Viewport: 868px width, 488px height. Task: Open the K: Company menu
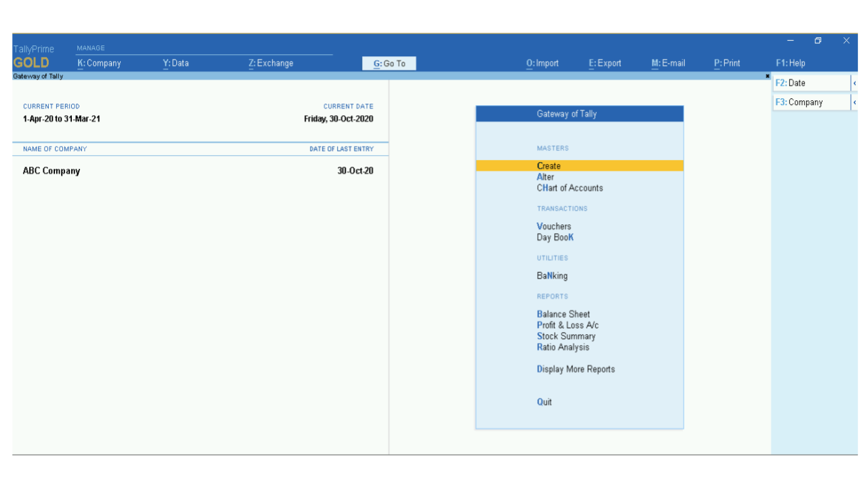99,63
